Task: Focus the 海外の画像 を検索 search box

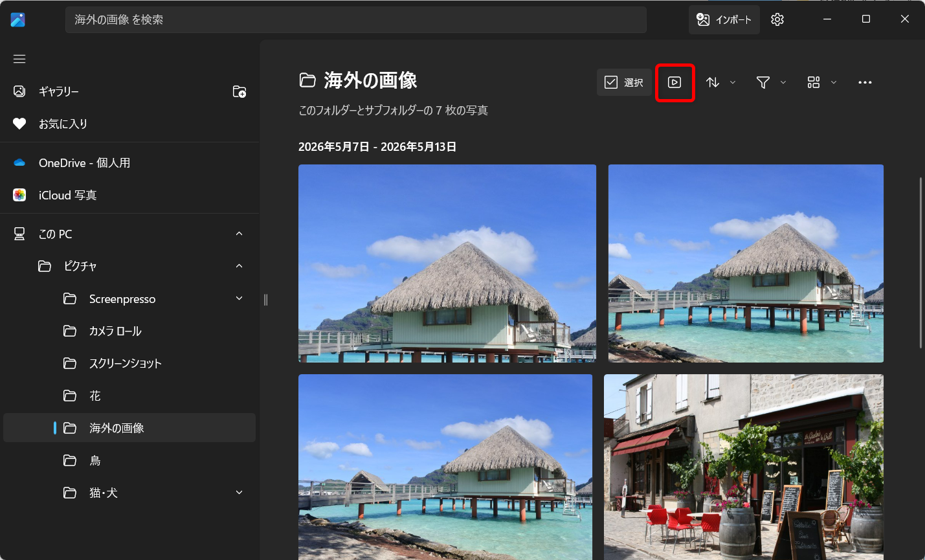Action: click(x=356, y=19)
